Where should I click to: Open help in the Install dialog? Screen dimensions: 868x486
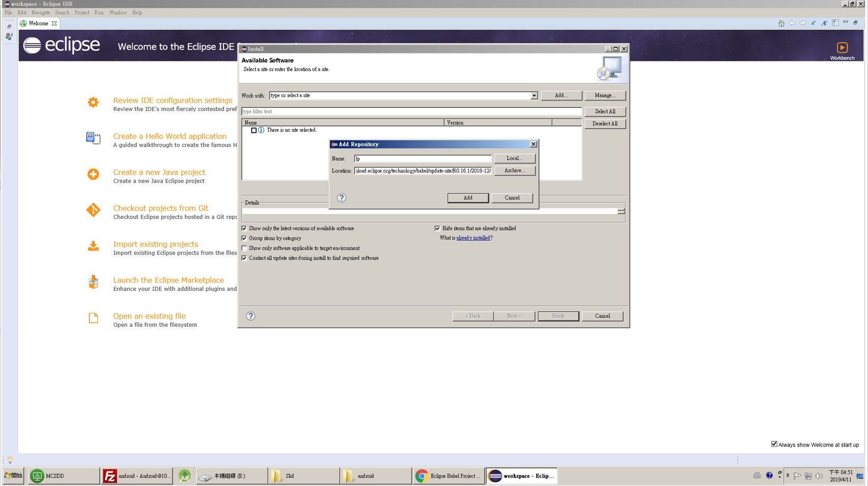pyautogui.click(x=251, y=316)
